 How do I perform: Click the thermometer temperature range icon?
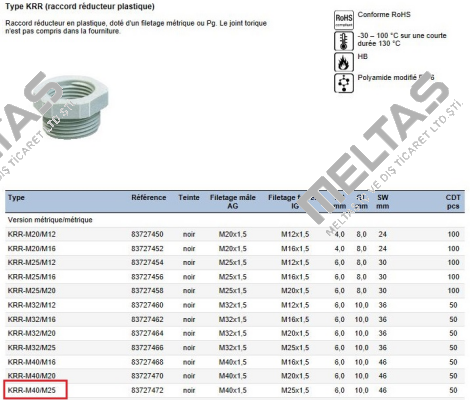pos(344,41)
